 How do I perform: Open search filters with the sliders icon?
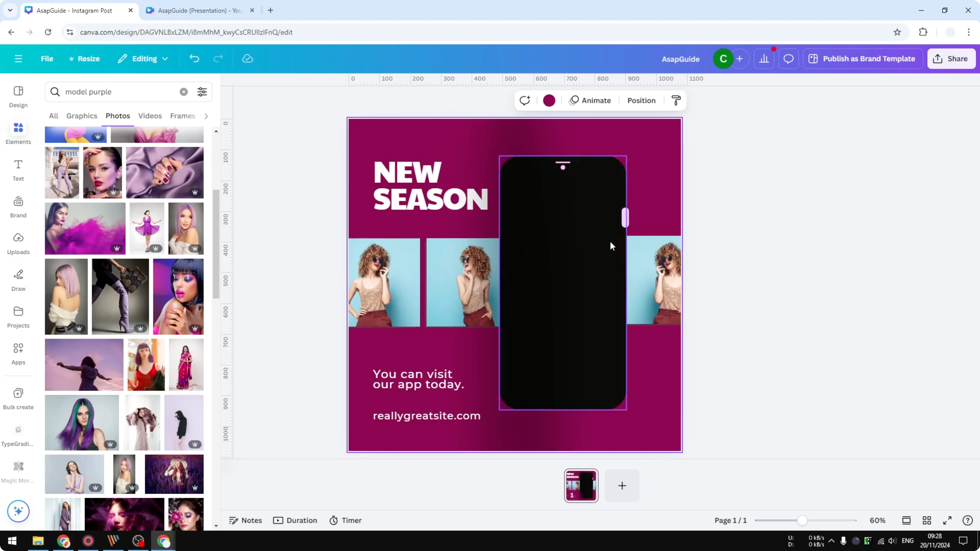(202, 92)
